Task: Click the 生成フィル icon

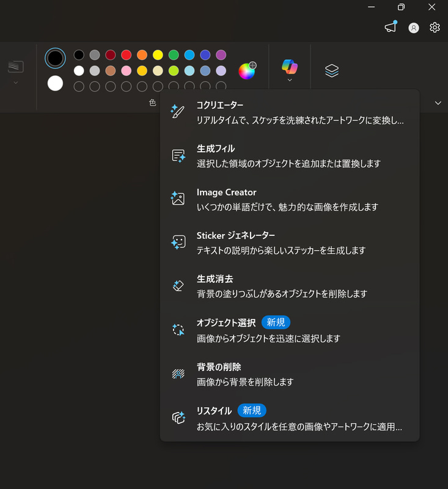Action: click(178, 155)
